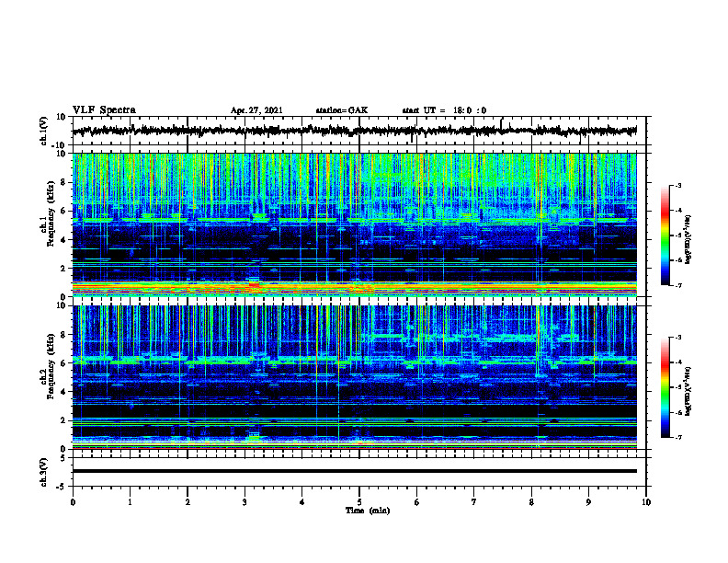The image size is (728, 563).
Task: Click the log(PSD) label beside ch.1 color bar
Action: click(x=688, y=240)
